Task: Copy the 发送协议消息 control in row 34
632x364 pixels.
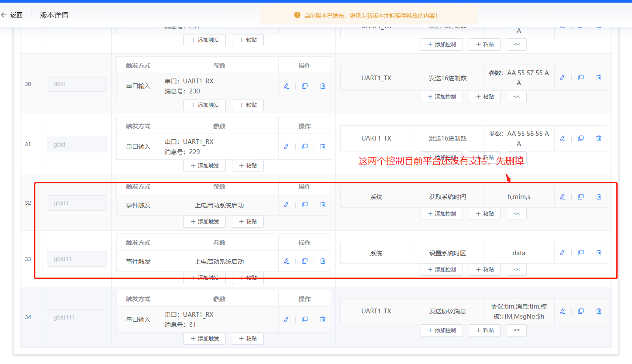Action: 580,311
